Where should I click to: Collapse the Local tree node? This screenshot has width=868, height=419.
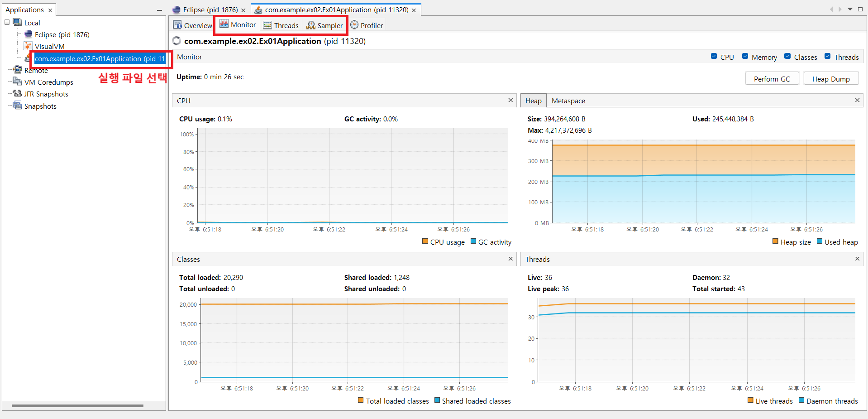[x=7, y=22]
